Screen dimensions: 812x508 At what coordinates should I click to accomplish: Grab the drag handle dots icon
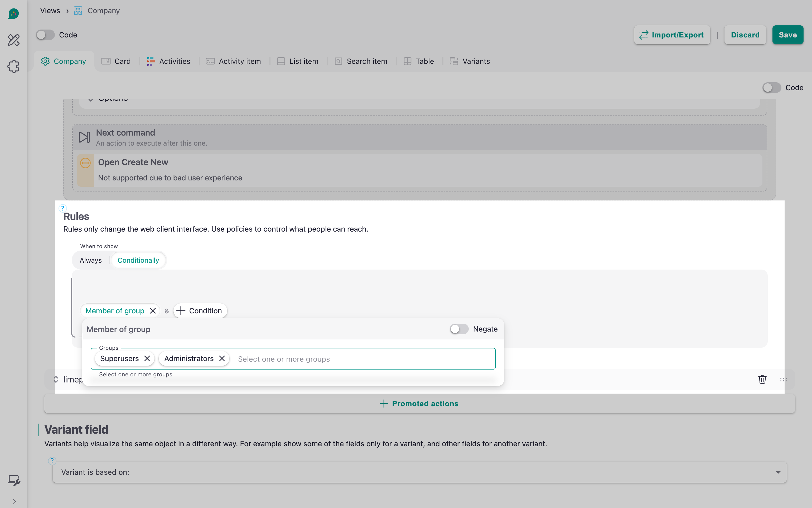[x=784, y=379]
